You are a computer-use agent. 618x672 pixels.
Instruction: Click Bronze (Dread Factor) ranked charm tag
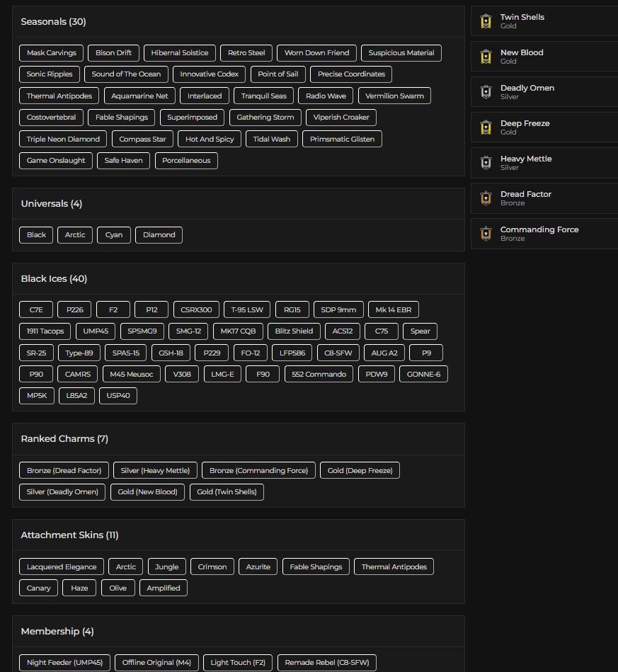pos(64,470)
